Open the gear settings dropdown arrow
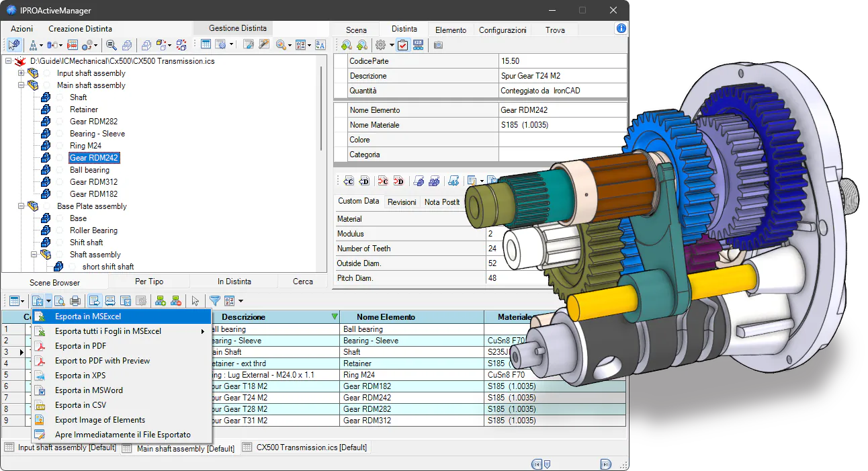The image size is (868, 471). (391, 45)
